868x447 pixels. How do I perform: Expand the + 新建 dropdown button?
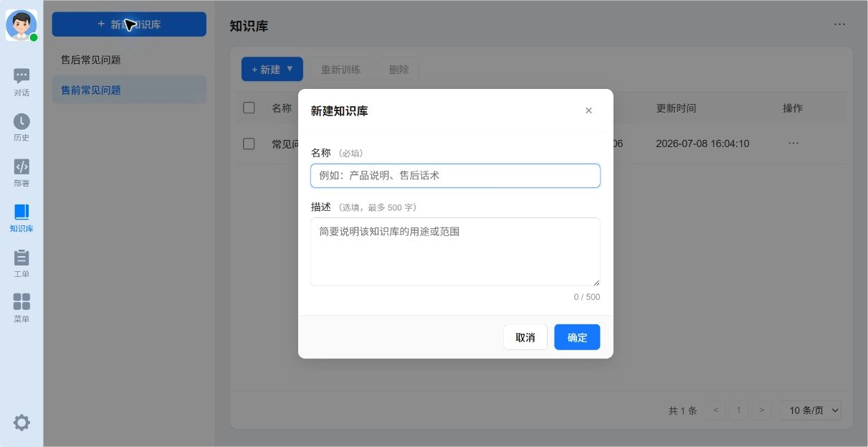coord(272,70)
